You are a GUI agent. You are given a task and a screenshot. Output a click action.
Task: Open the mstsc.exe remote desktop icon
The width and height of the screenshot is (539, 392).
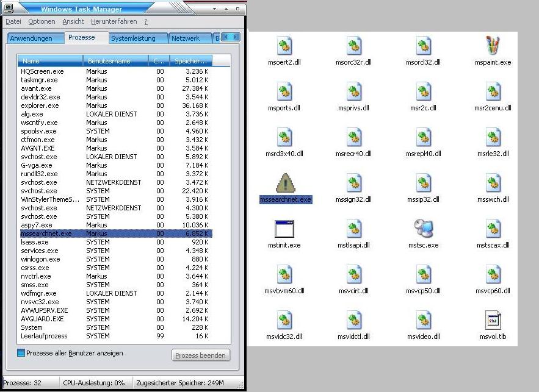tap(423, 229)
